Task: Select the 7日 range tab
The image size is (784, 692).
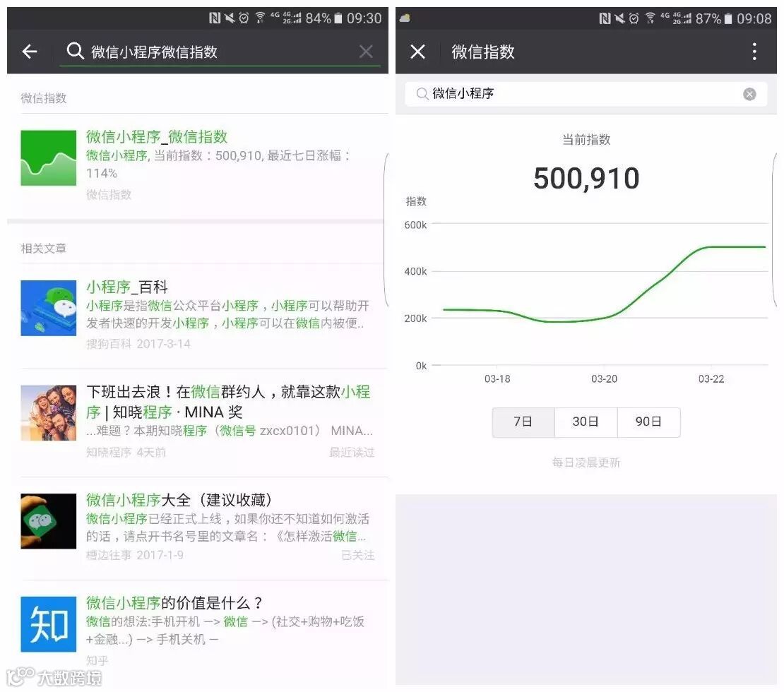Action: (523, 422)
